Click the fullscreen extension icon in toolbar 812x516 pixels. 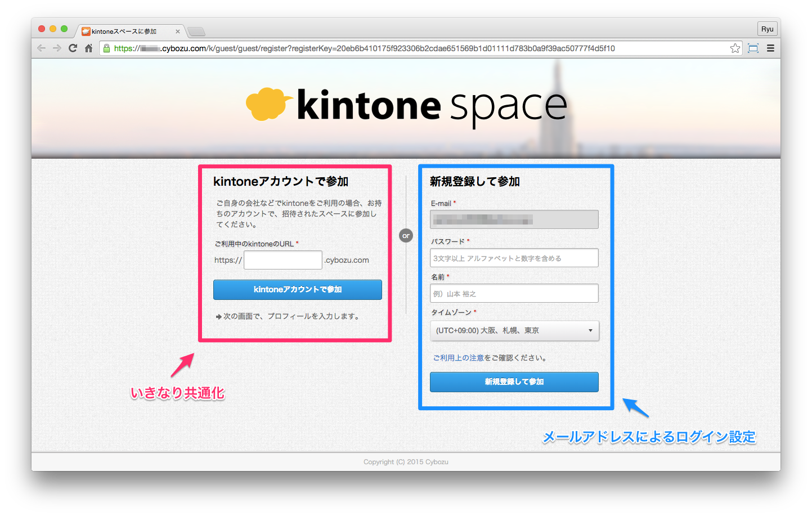click(753, 48)
